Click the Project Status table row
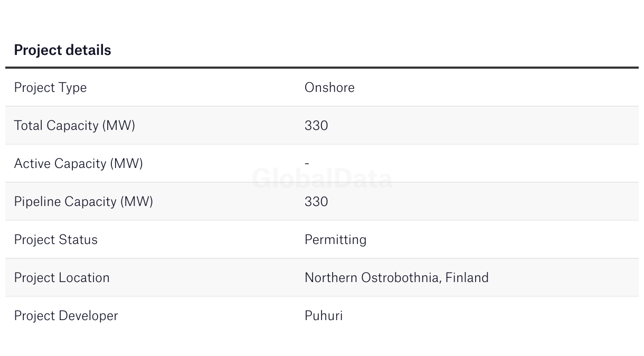Screen dimensions: 644x356 (x=322, y=239)
